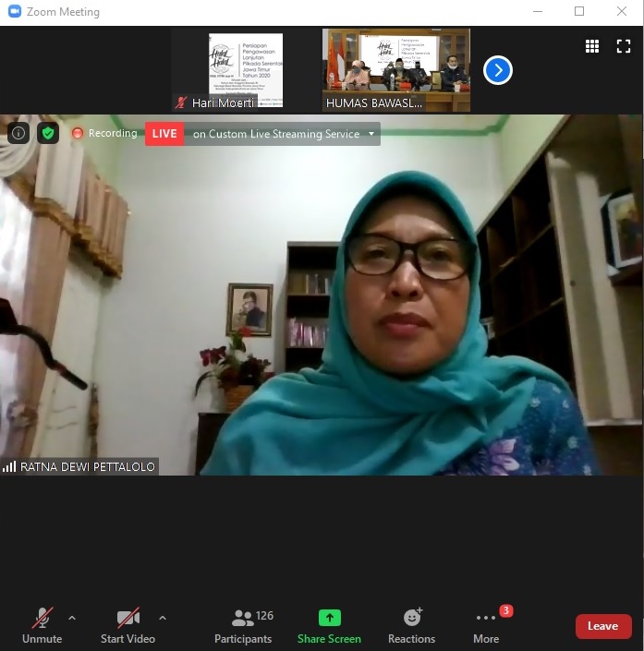Image resolution: width=644 pixels, height=651 pixels.
Task: Unmute the microphone
Action: coord(42,625)
